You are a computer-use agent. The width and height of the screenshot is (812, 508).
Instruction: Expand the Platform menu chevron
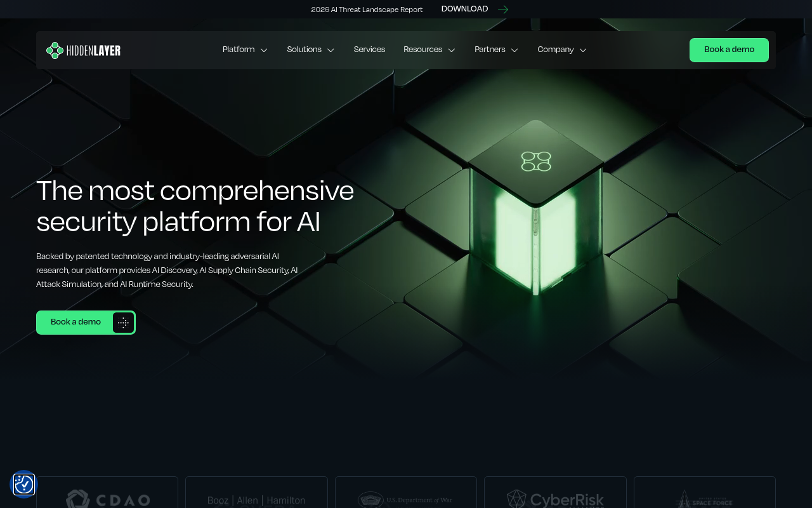264,50
